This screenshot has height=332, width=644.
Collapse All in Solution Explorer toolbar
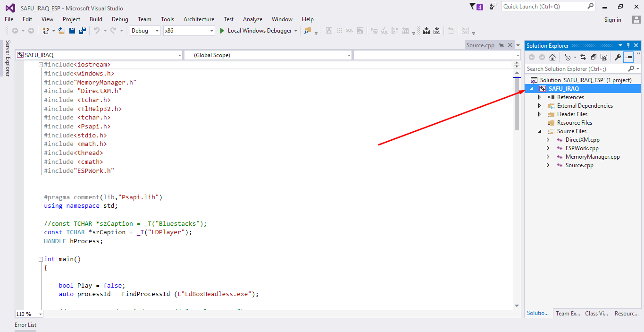click(x=594, y=57)
